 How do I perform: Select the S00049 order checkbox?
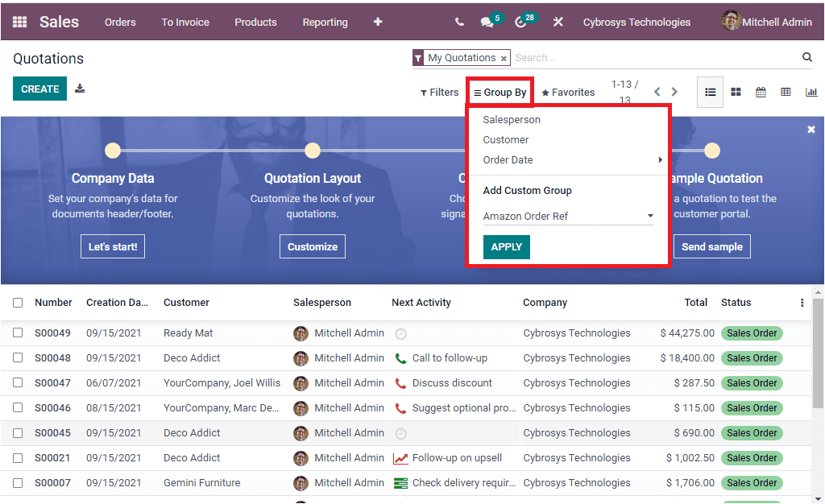click(x=18, y=333)
